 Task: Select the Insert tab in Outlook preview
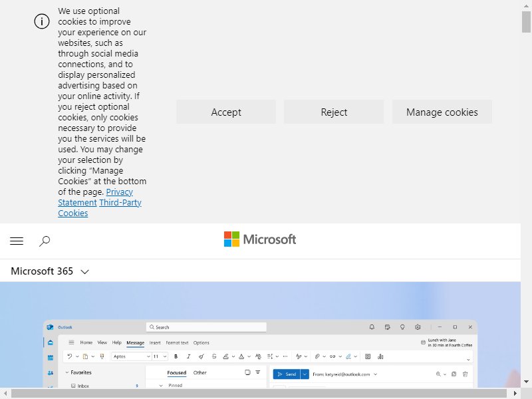[155, 342]
